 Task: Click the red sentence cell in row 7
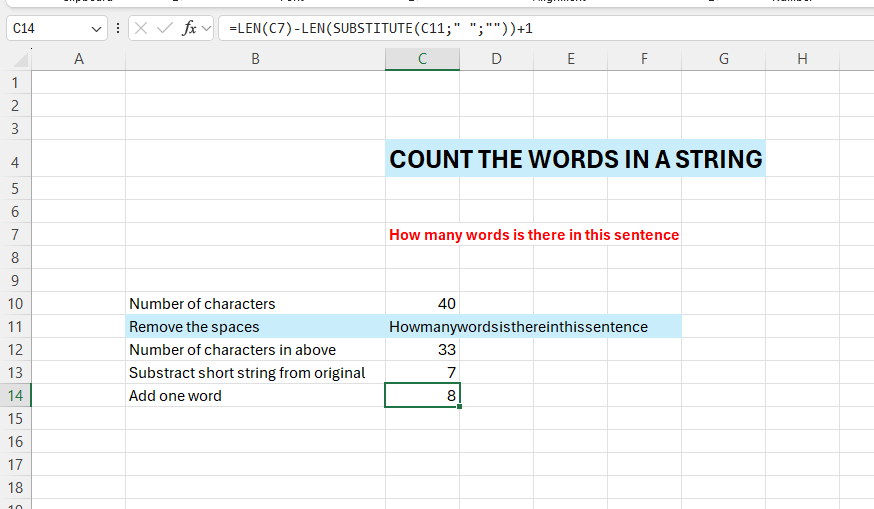coord(533,235)
